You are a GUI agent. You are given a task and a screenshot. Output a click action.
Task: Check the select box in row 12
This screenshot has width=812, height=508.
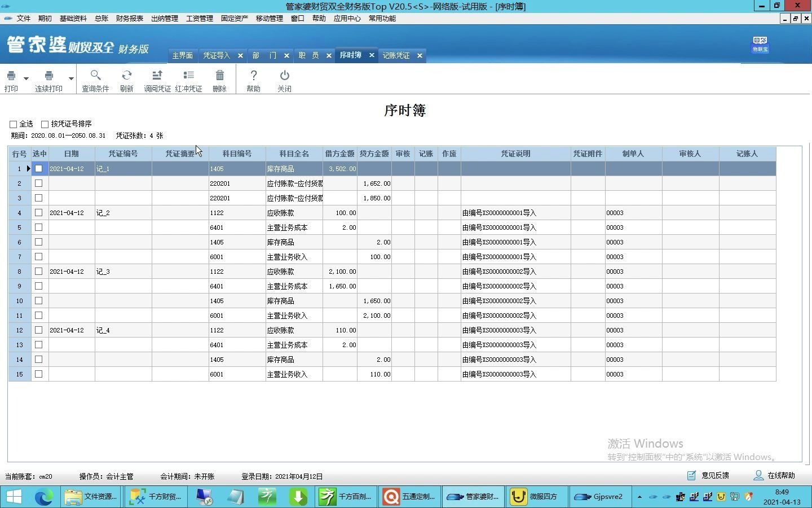click(39, 330)
